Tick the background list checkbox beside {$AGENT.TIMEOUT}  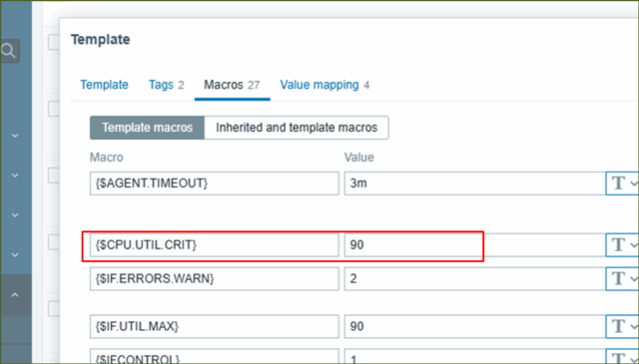pos(53,176)
